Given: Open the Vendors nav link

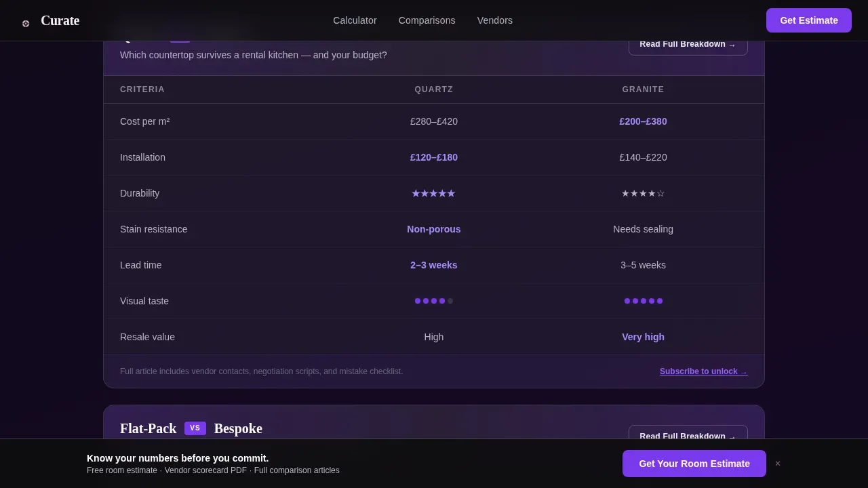Looking at the screenshot, I should (495, 20).
